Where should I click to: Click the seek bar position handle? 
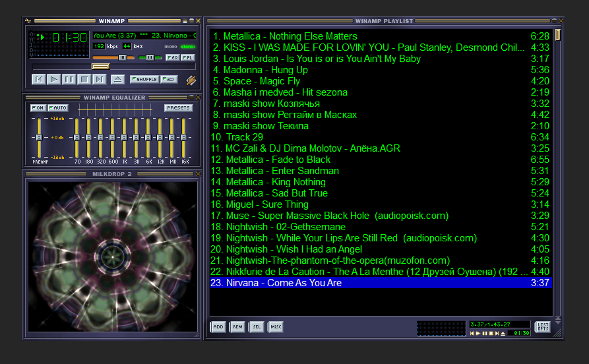pos(101,67)
